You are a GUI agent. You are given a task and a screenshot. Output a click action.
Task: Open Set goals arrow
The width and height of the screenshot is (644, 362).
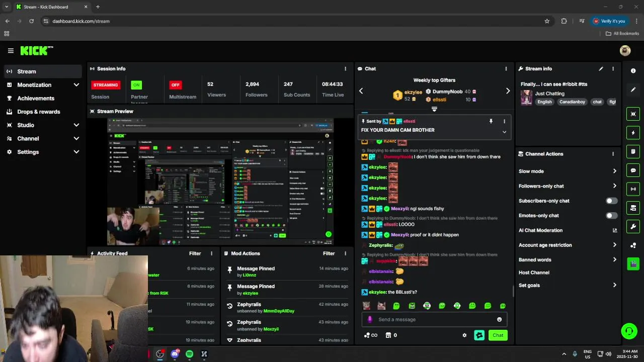614,286
